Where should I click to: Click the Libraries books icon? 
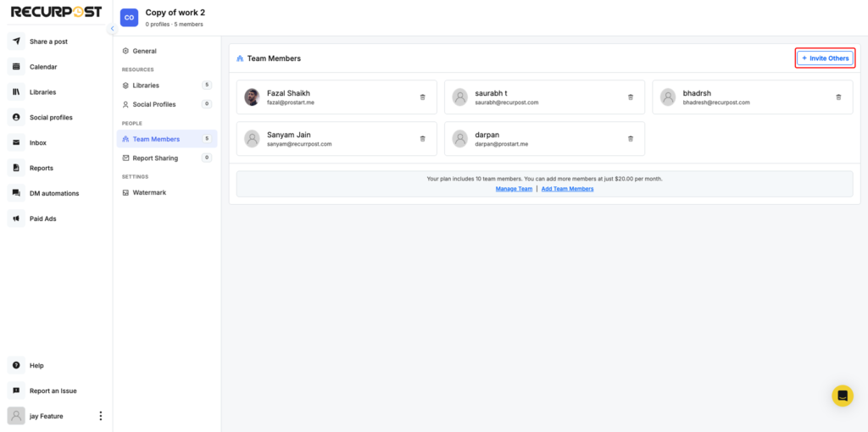point(16,91)
